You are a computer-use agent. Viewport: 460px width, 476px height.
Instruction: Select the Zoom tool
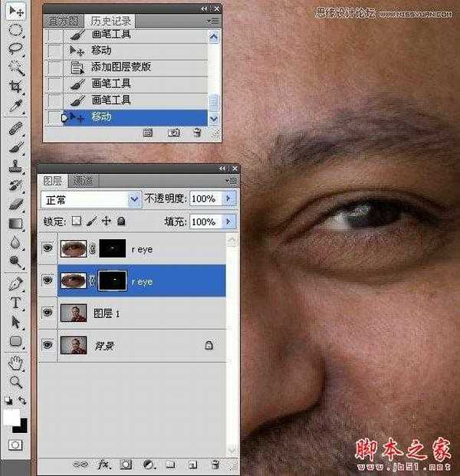click(x=15, y=382)
